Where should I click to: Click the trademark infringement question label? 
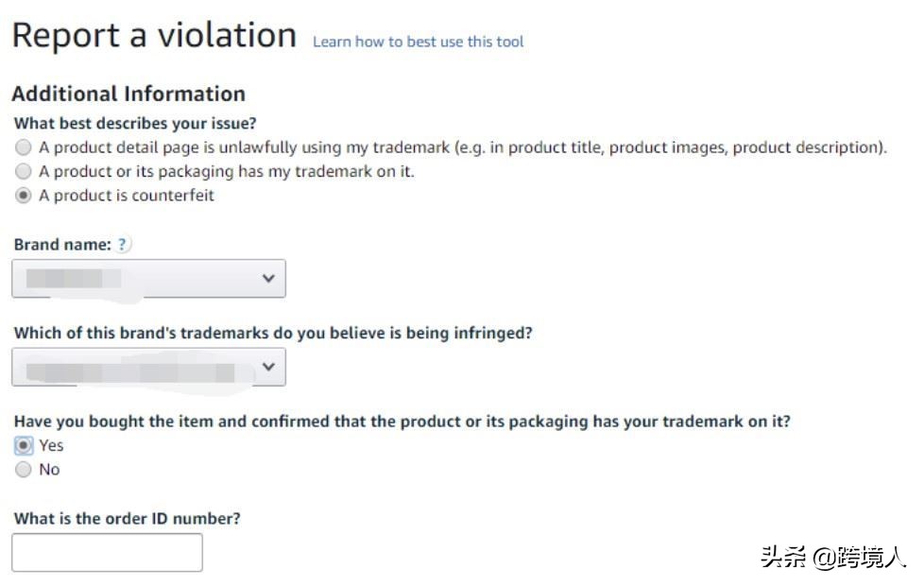pos(273,334)
